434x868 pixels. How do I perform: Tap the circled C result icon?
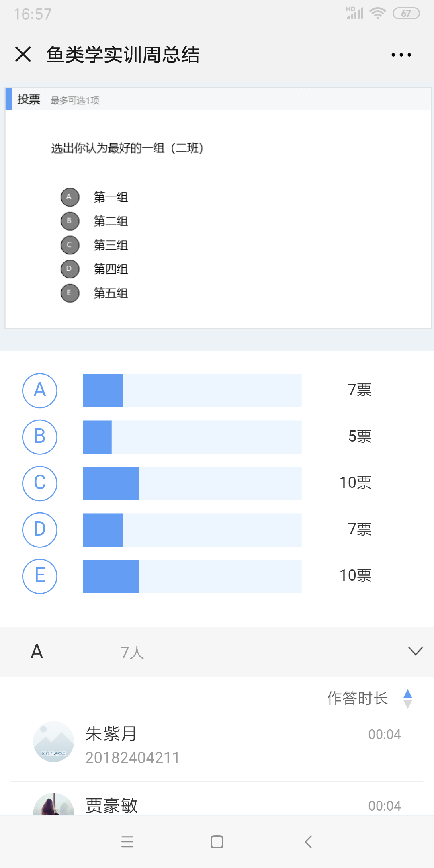40,483
